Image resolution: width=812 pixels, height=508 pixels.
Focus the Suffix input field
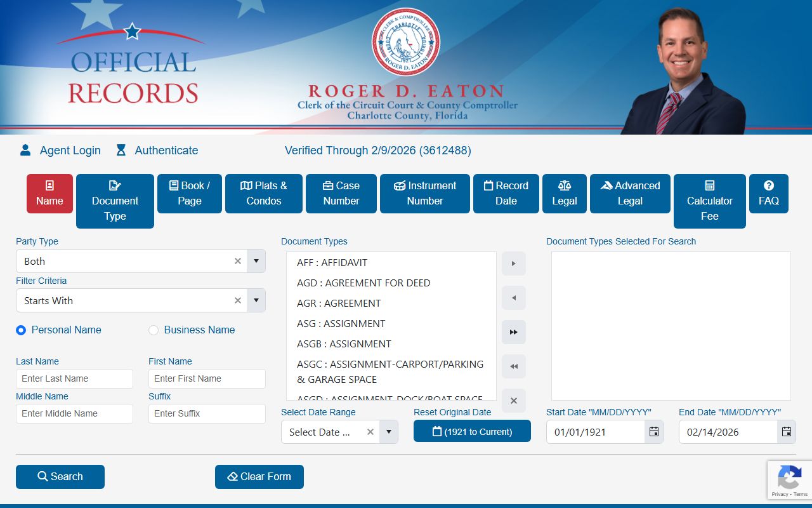click(x=207, y=413)
